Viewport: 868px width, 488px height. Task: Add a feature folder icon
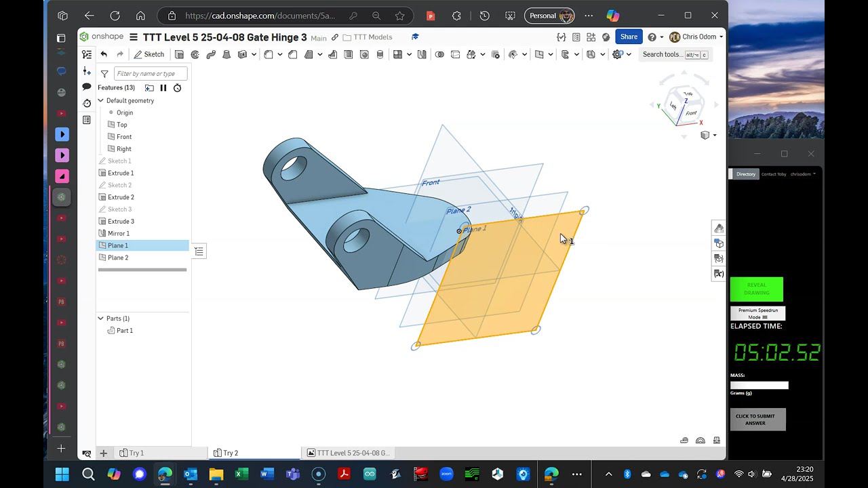tap(149, 87)
